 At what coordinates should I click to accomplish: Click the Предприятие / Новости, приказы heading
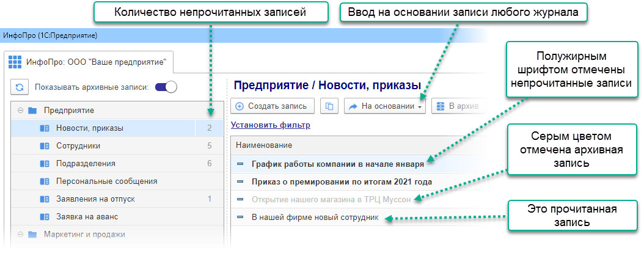click(x=327, y=86)
